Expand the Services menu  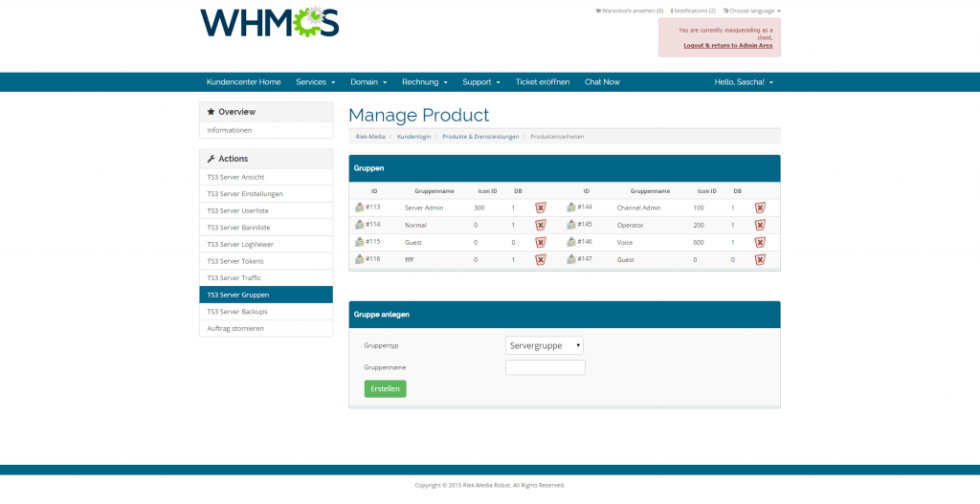[x=315, y=82]
